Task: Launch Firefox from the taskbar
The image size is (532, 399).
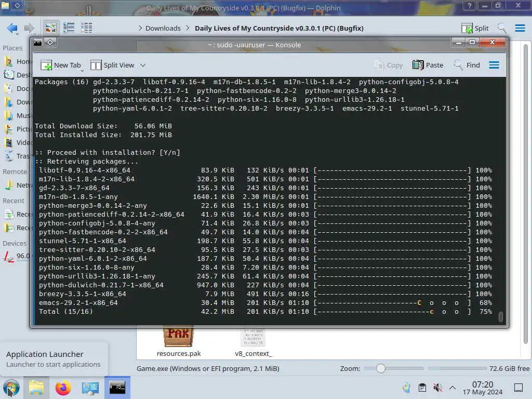Action: coord(63,388)
